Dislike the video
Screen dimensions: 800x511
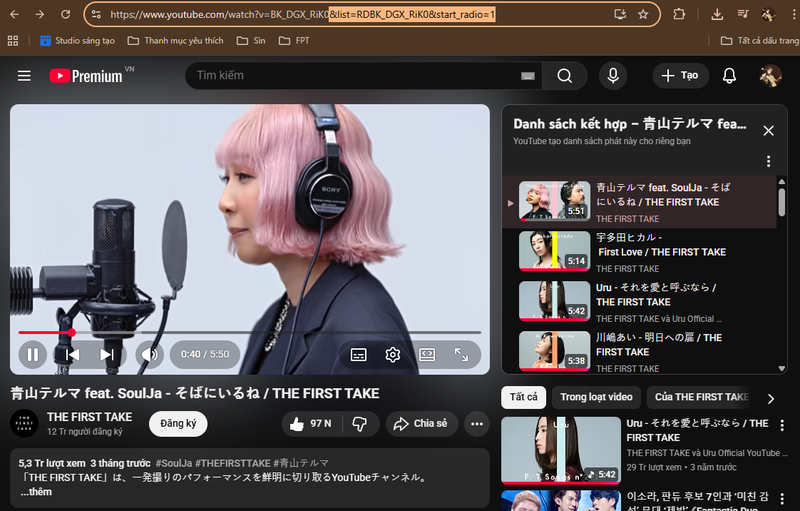(x=360, y=423)
